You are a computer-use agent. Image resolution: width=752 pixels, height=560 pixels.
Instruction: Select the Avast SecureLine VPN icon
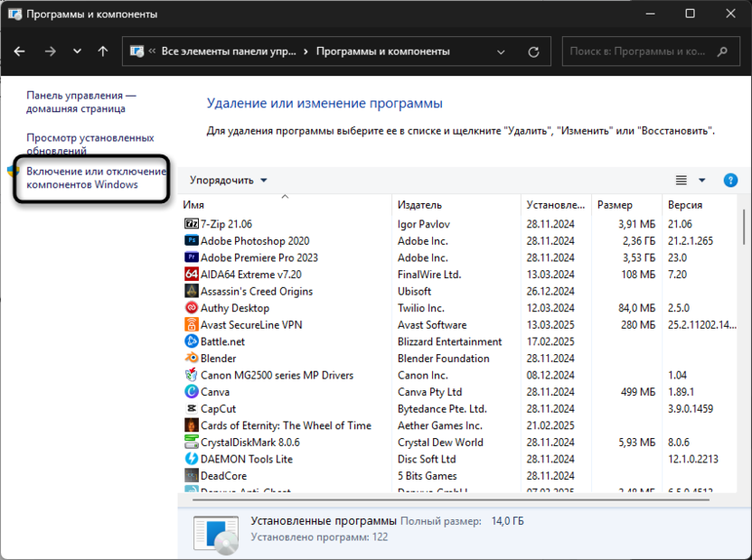click(192, 325)
